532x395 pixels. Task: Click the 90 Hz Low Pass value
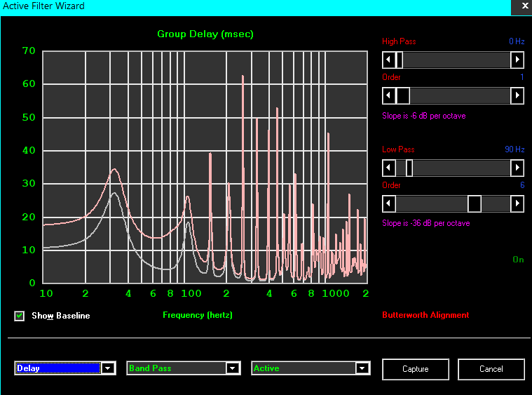pos(514,149)
